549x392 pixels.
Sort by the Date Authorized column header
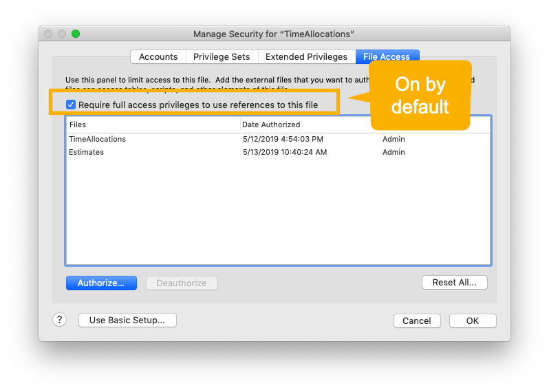305,124
